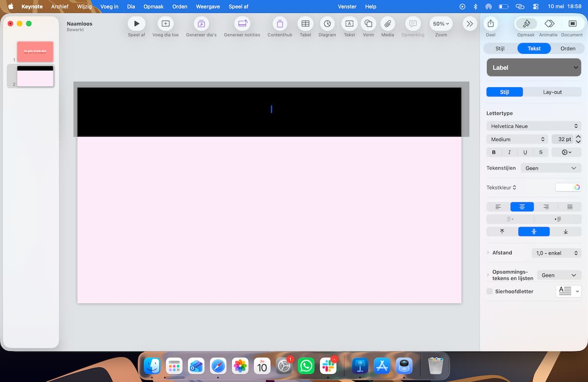The width and height of the screenshot is (588, 382).
Task: Insert a table via Tabel icon
Action: click(x=305, y=24)
